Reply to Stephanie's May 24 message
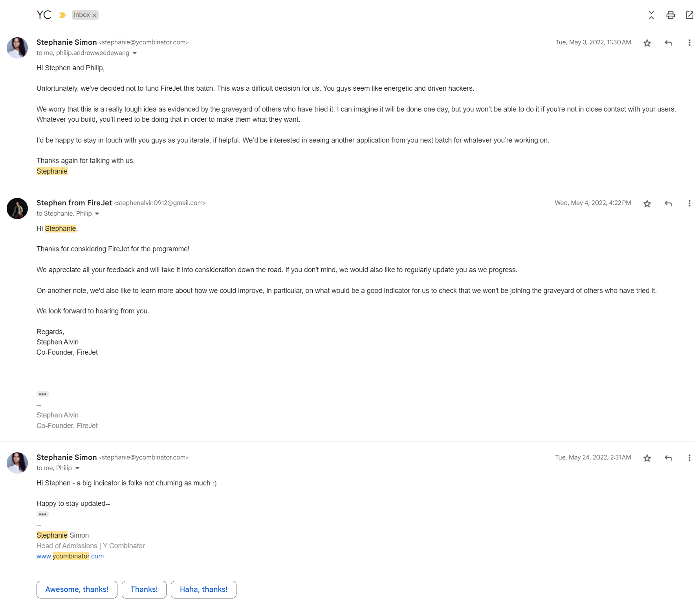 [668, 458]
